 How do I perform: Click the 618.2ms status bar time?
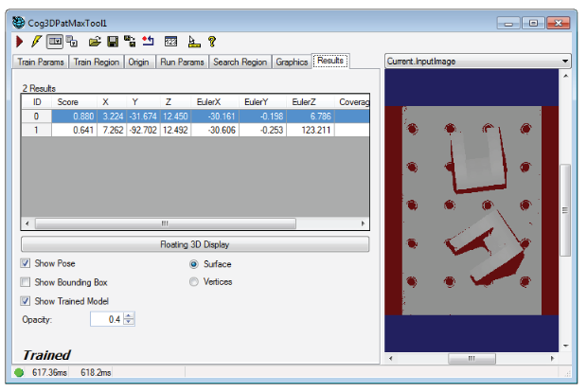click(x=96, y=372)
